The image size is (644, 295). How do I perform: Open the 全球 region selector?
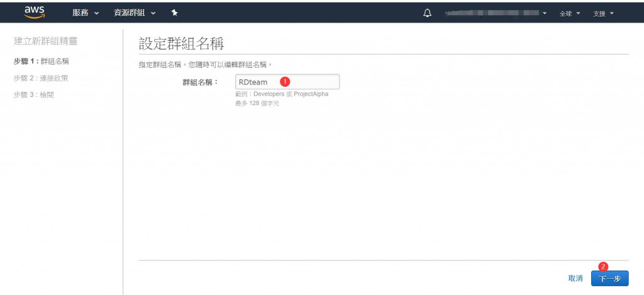click(x=570, y=13)
